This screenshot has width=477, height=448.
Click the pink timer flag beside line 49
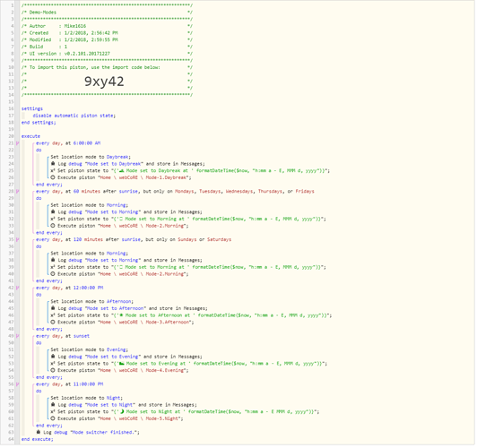[x=18, y=337]
